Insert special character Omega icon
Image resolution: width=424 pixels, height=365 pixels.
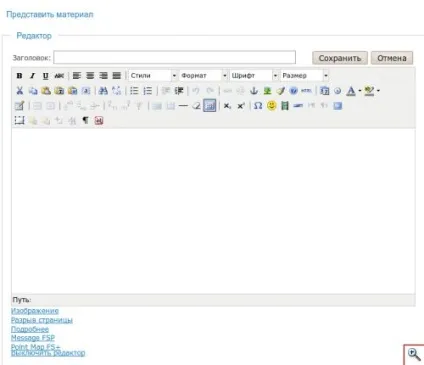point(258,106)
